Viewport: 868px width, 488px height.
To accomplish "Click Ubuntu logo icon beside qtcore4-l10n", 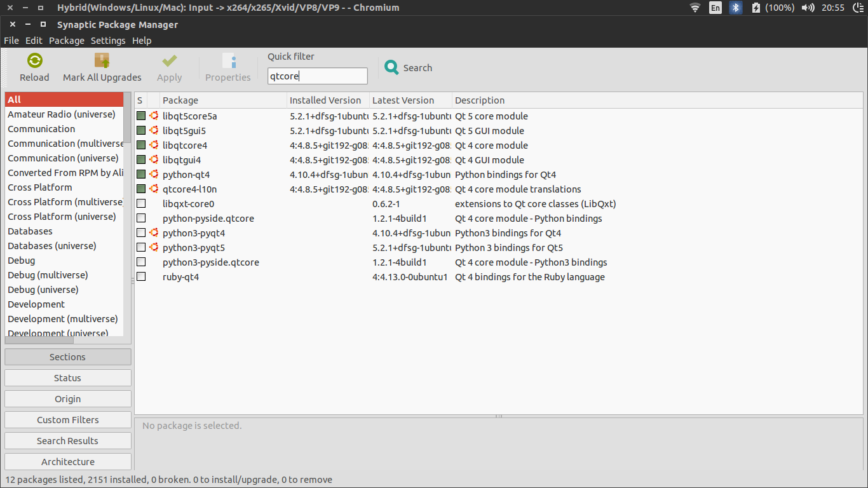I will tap(154, 189).
